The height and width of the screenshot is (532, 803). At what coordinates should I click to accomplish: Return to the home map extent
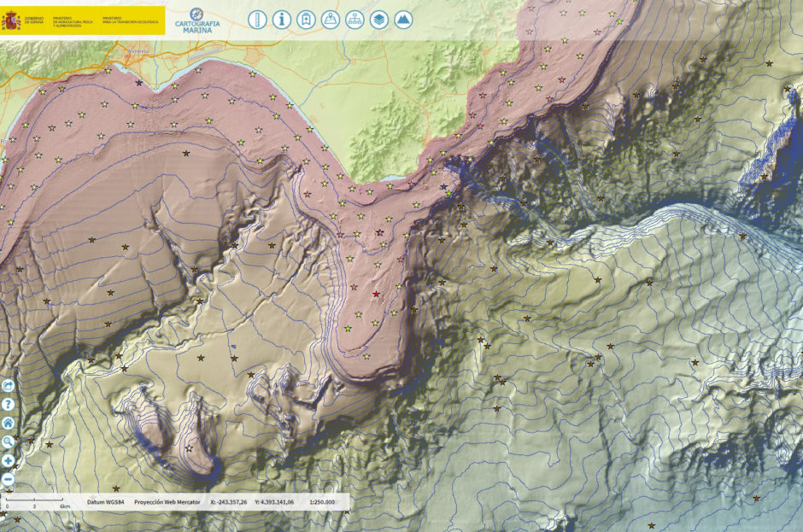tap(9, 423)
